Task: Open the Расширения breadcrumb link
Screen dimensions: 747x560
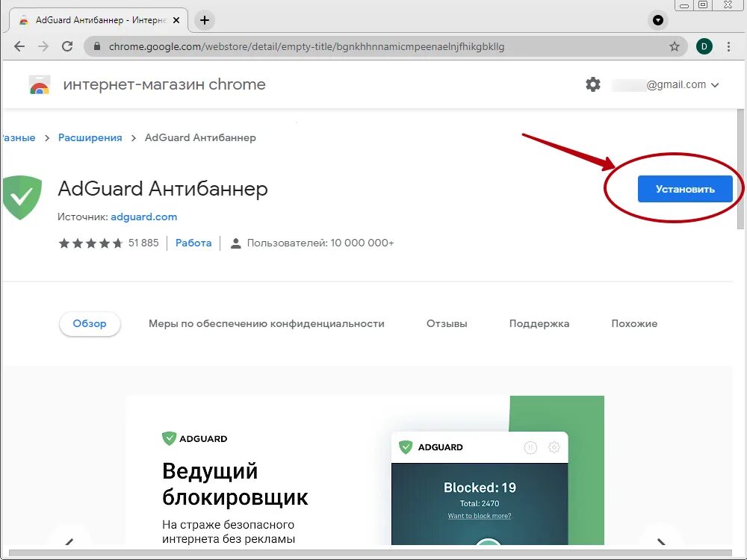Action: tap(90, 137)
